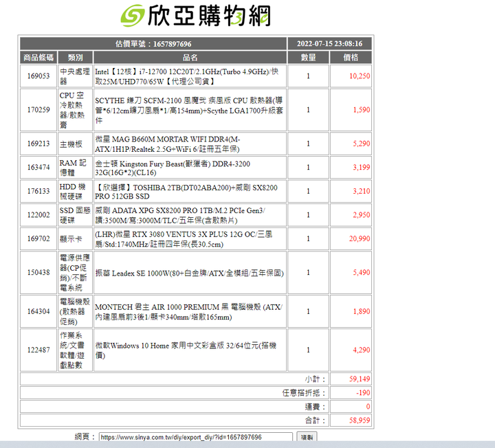Screen dimensions: 495x448
Task: Click the MAG B660M MORTAR WIFI name
Action: (168, 144)
